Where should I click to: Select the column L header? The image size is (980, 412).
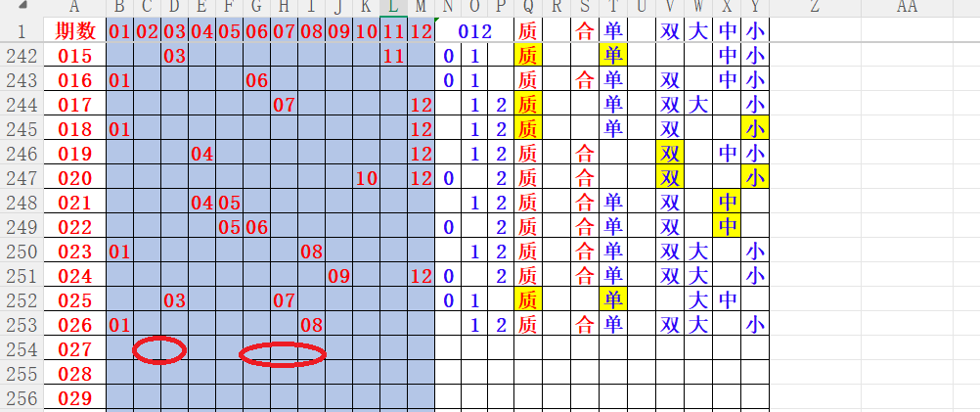pos(393,8)
